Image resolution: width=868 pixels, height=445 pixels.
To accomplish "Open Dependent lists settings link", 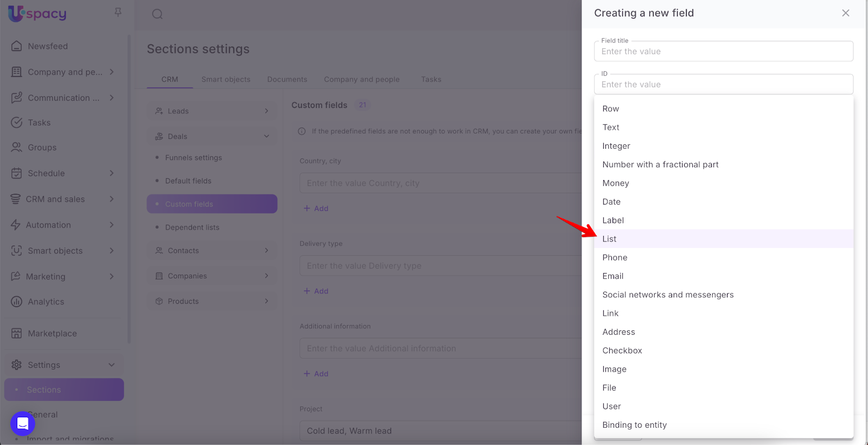I will pyautogui.click(x=192, y=227).
